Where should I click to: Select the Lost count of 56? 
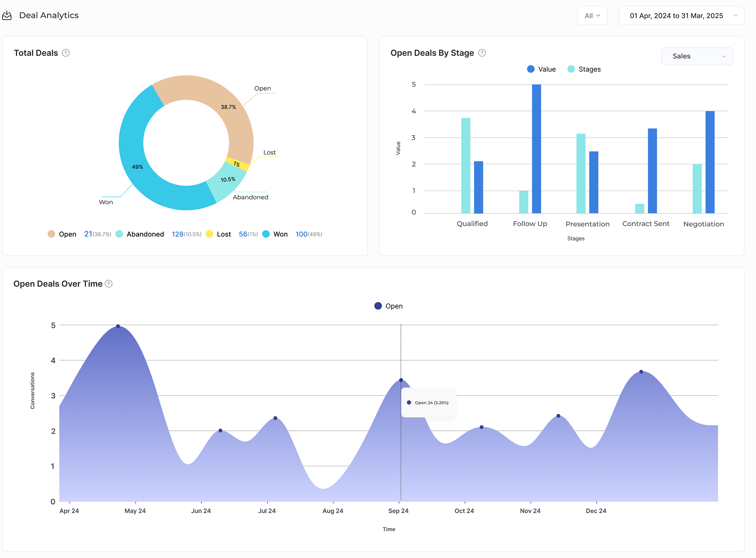pos(242,234)
